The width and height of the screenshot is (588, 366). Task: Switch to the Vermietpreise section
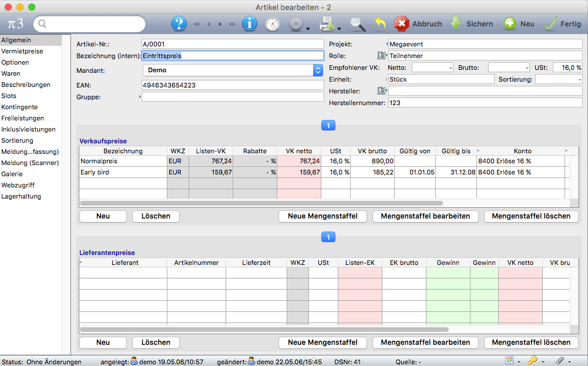tap(22, 51)
